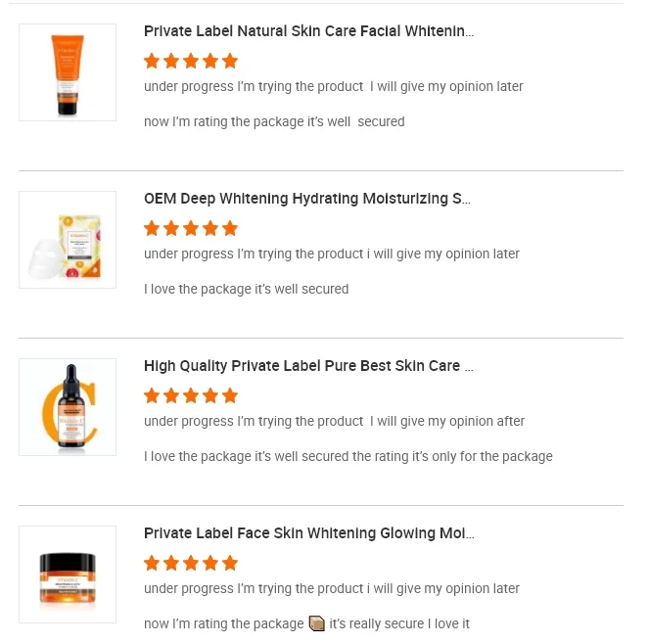Open 'Private Label Face Skin Whitening Glowing' link
The image size is (648, 644).
[x=308, y=533]
